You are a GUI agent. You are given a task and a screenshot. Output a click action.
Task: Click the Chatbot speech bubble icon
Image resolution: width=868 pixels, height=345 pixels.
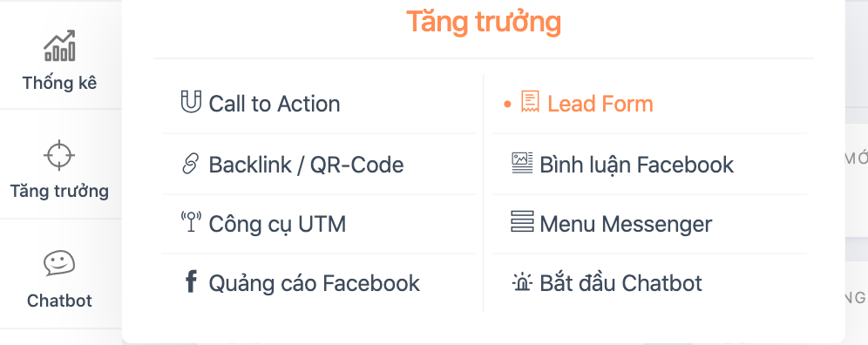click(59, 263)
